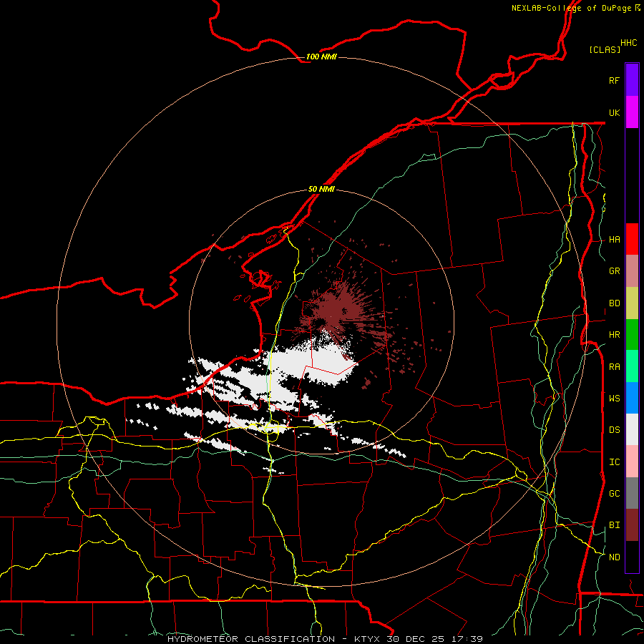Click the DS legend label
The height and width of the screenshot is (644, 644).
[x=614, y=429]
